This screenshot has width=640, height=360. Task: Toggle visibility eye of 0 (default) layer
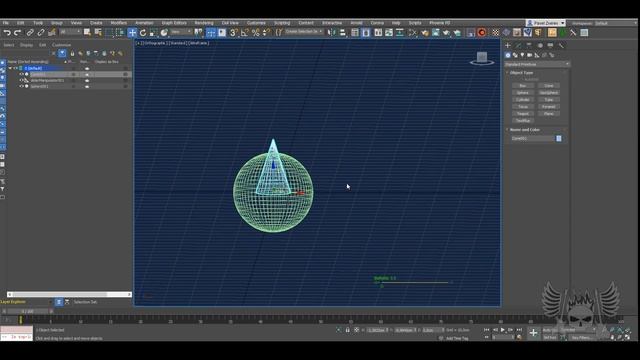[x=16, y=69]
